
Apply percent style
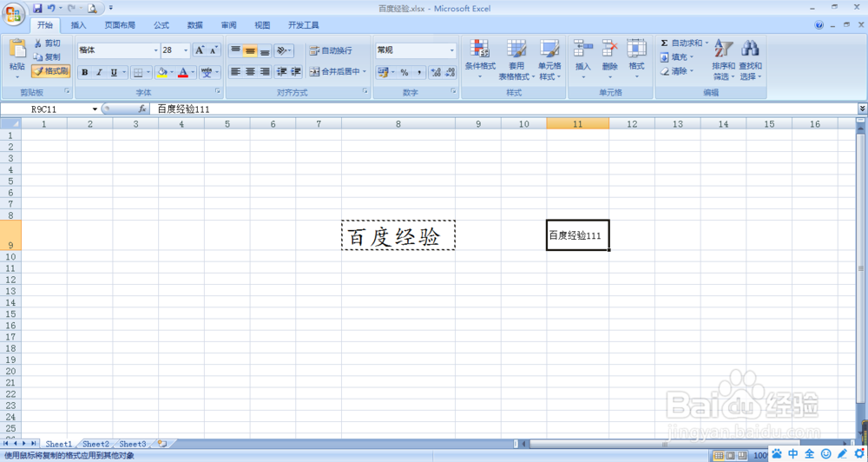click(404, 73)
